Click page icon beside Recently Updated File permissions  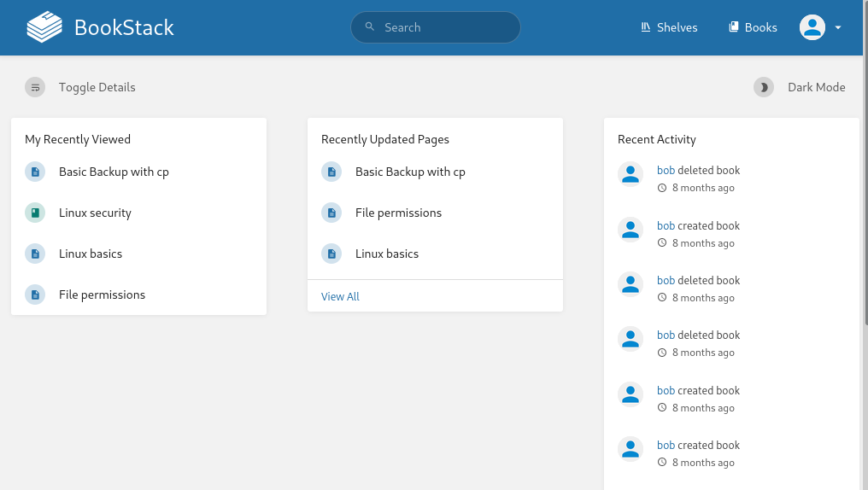[x=331, y=213]
